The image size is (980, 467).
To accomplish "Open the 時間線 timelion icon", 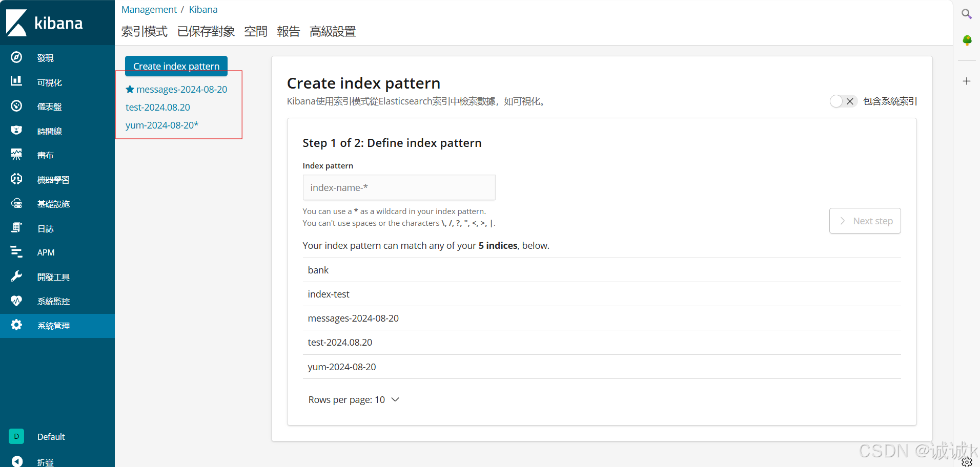I will 16,130.
